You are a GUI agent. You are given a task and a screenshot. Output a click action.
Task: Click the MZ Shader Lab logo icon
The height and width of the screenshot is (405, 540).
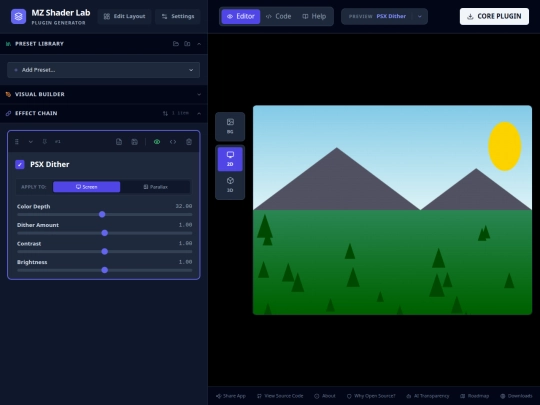(x=18, y=16)
